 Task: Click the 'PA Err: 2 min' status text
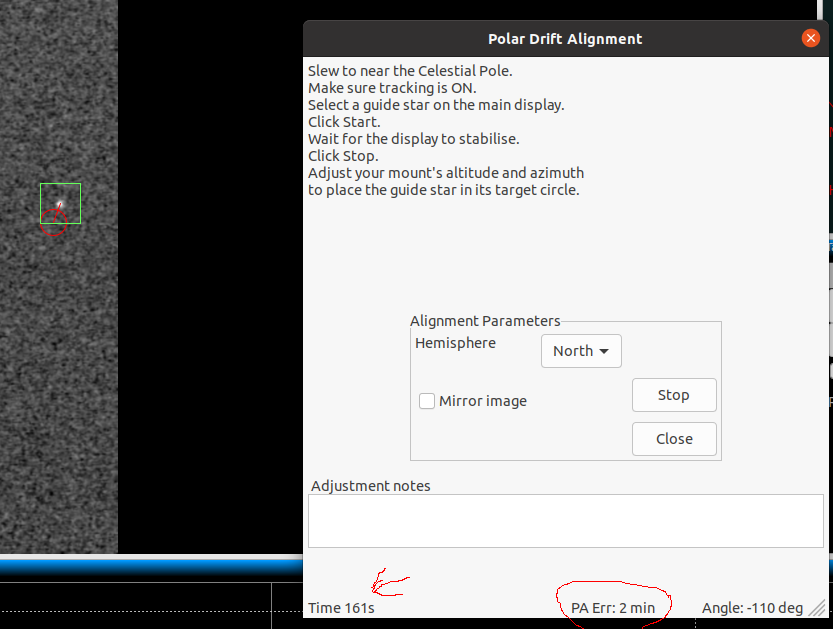tap(613, 608)
